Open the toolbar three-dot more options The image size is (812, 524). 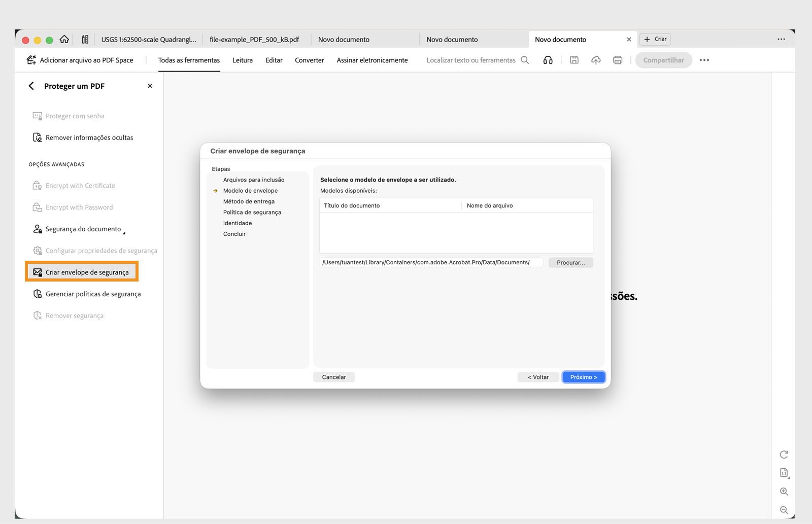704,60
